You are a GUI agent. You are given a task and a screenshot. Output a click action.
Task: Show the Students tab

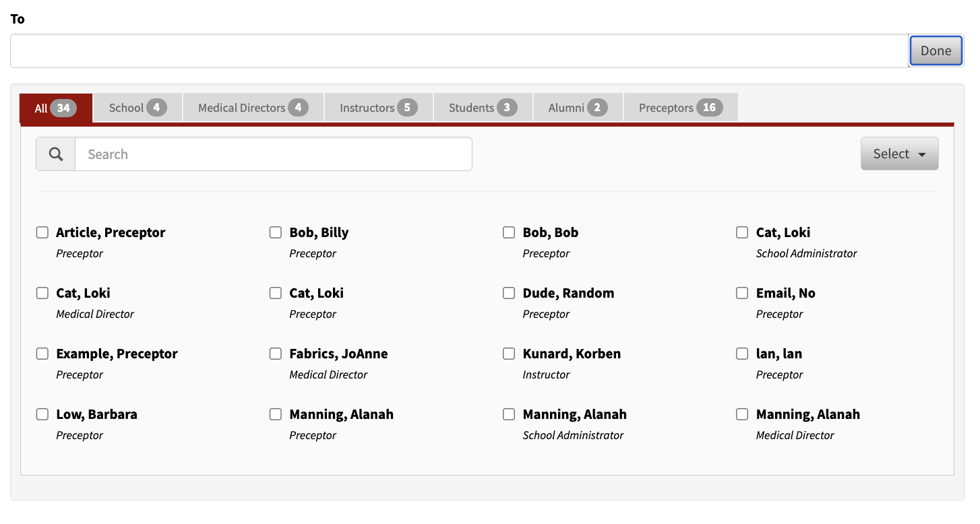(x=483, y=108)
